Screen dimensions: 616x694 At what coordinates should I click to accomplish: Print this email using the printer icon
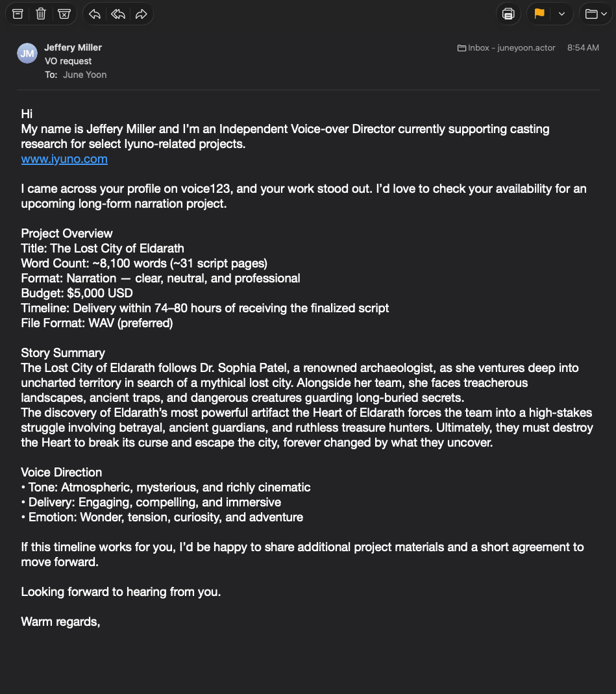coord(508,14)
